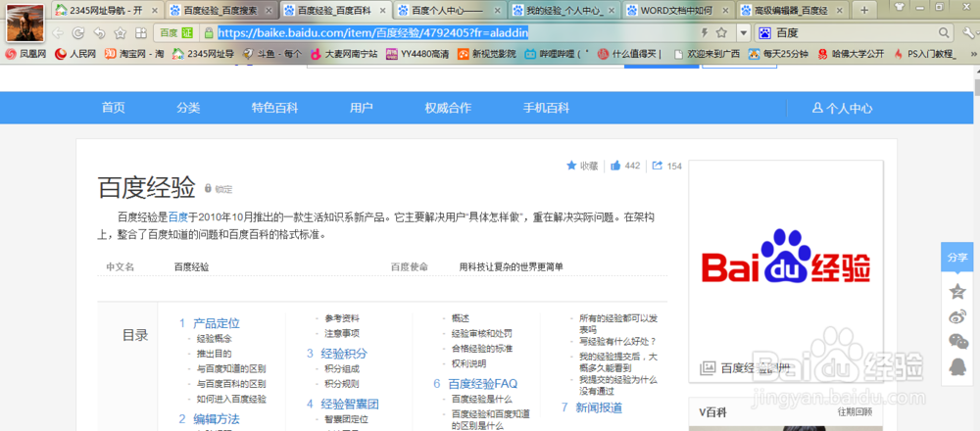
Task: Share to Weibo using the sidebar icon
Action: click(x=956, y=316)
